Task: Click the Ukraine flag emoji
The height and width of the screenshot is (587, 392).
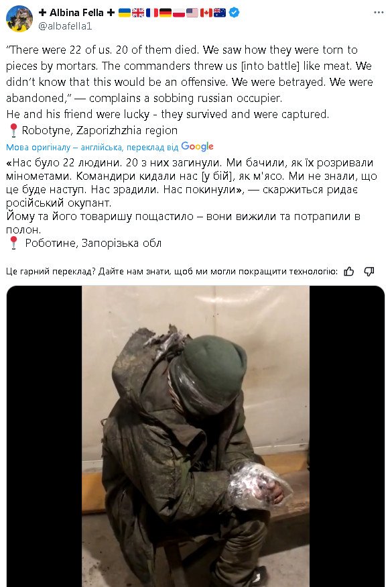Action: [124, 13]
